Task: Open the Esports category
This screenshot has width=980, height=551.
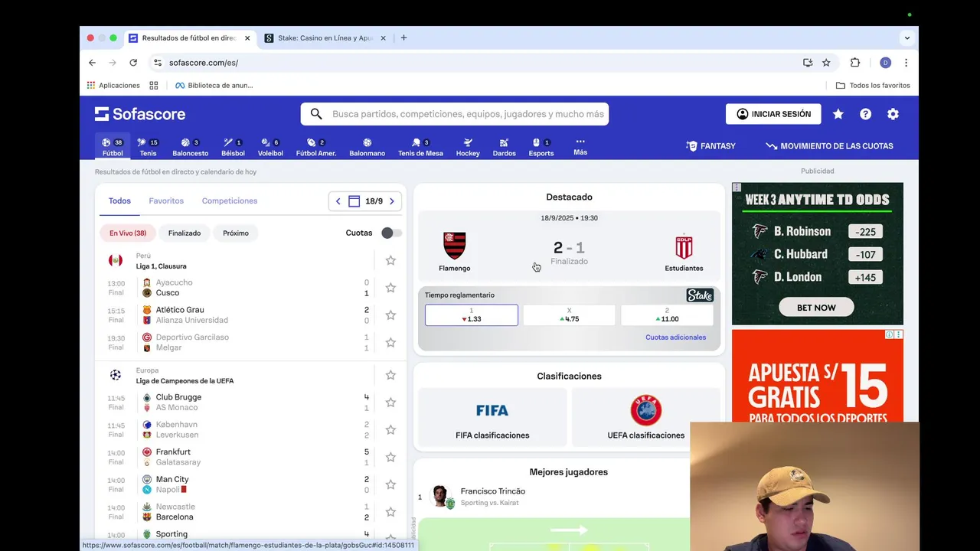Action: click(541, 147)
